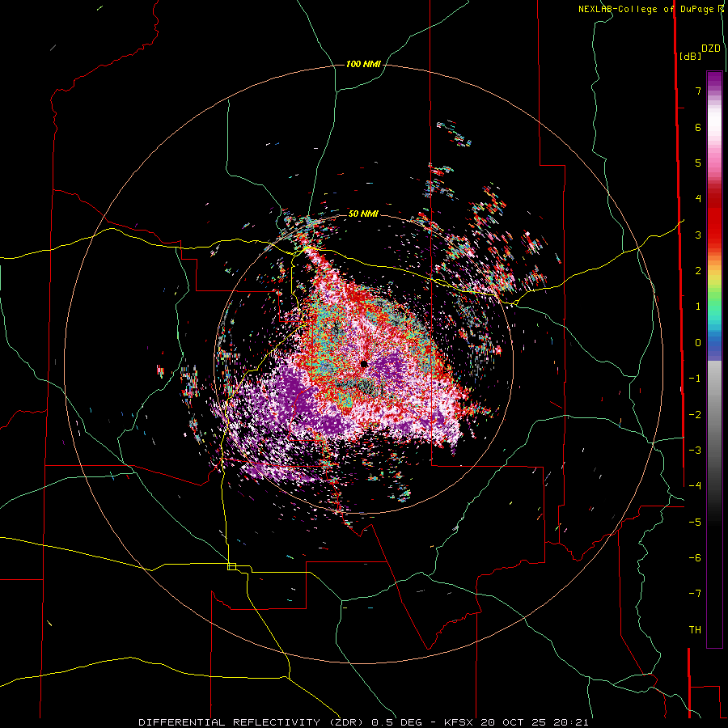Screen dimensions: 728x728
Task: Click the 1 value on the scale
Action: pos(698,307)
